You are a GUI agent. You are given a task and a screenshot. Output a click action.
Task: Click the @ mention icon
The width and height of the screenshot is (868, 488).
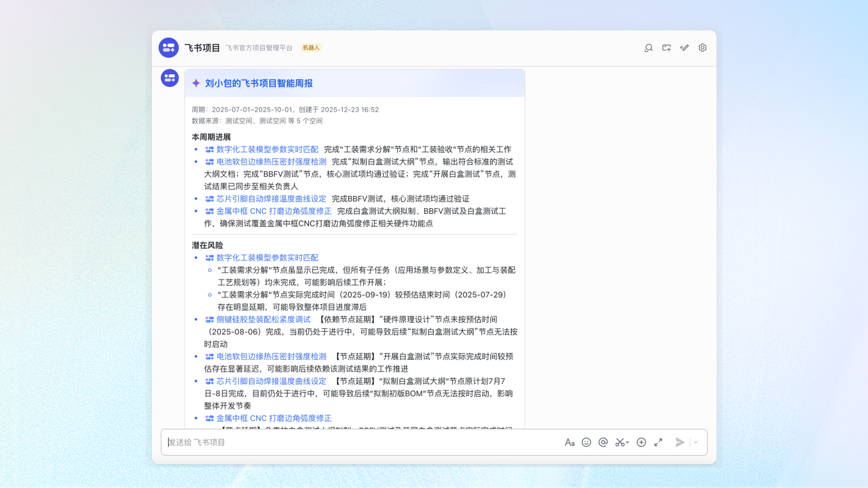tap(603, 442)
